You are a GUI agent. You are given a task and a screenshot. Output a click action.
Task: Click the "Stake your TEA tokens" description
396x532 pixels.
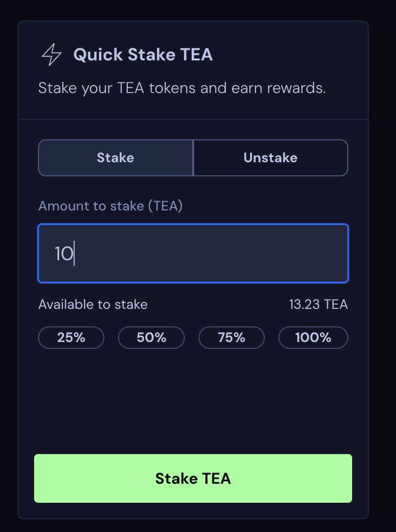pos(182,89)
